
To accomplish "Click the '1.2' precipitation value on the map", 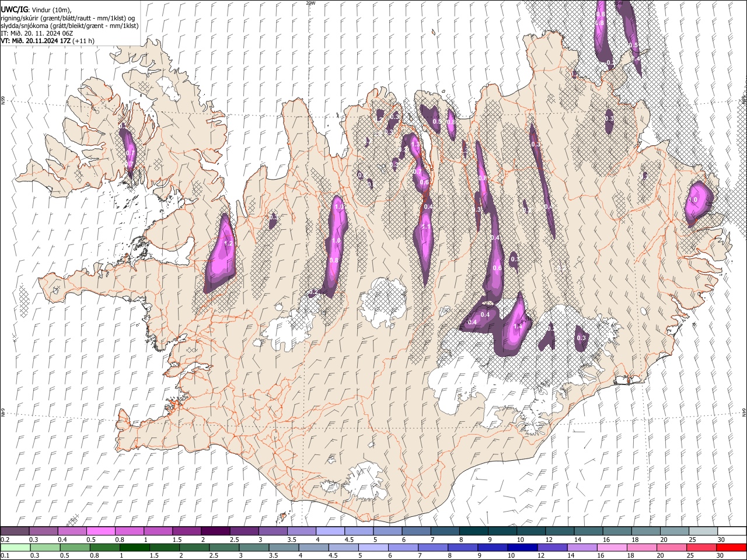I will click(229, 243).
